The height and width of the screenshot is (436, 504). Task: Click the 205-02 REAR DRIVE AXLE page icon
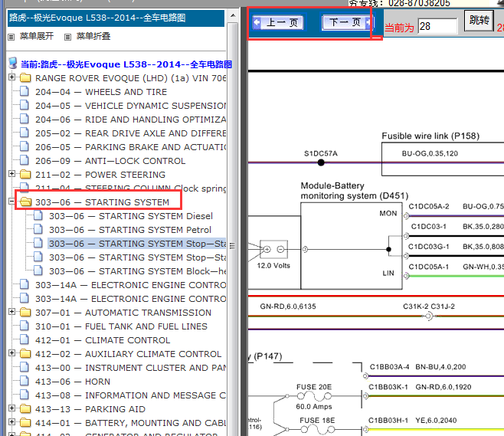point(25,133)
